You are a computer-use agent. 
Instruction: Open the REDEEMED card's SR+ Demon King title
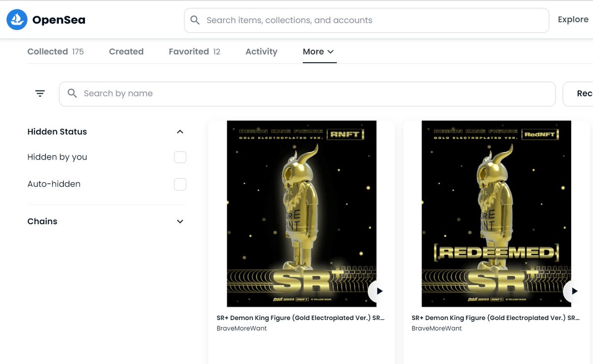[496, 318]
